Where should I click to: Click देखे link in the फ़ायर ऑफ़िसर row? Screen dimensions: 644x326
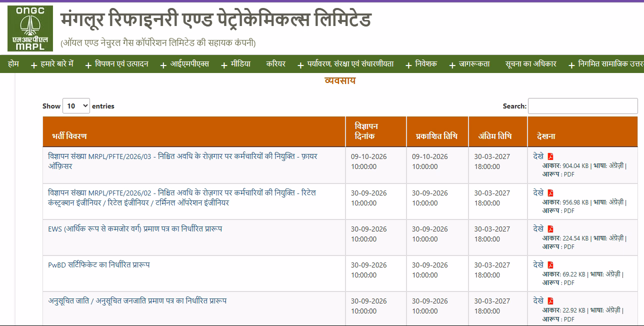click(538, 156)
